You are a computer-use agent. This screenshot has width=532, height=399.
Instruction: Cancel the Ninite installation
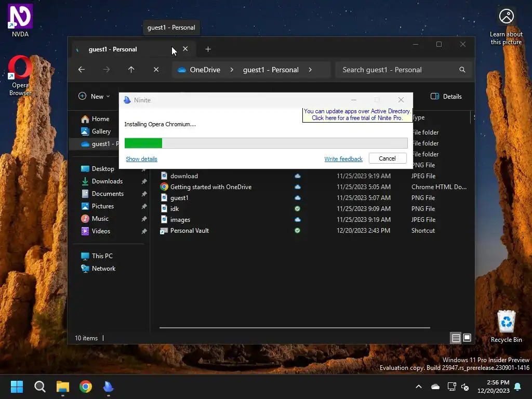tap(388, 158)
